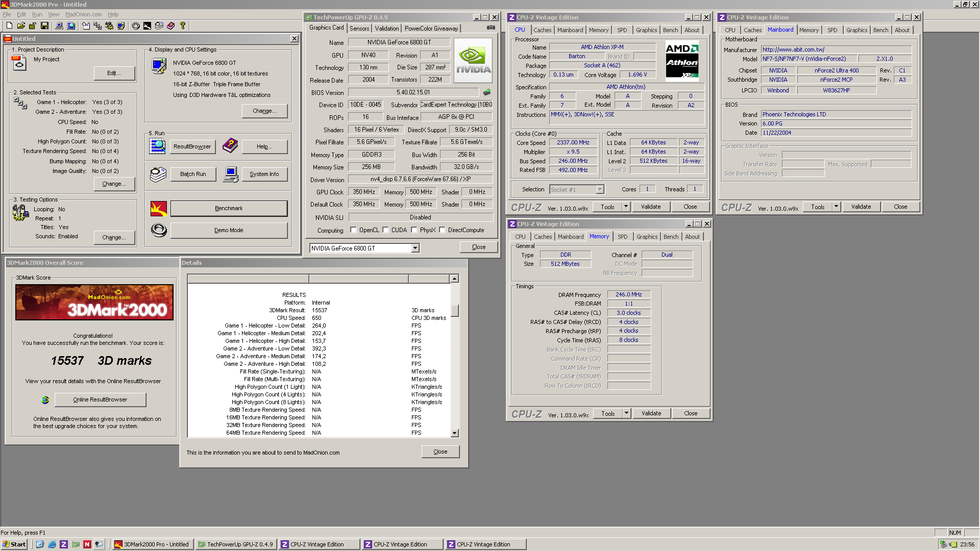Switch to TechPowerUp GPU-Z in the taskbar
Image resolution: width=980 pixels, height=551 pixels.
[236, 544]
